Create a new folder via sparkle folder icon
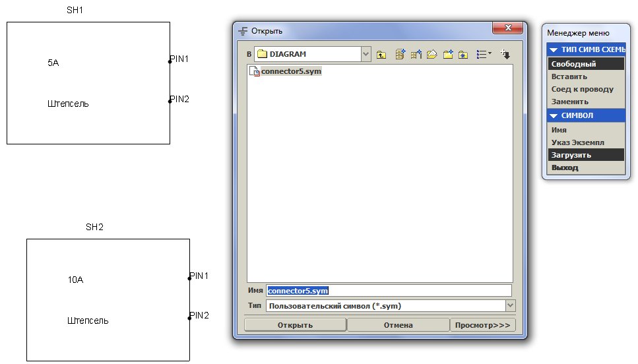The image size is (638, 364). click(x=448, y=54)
